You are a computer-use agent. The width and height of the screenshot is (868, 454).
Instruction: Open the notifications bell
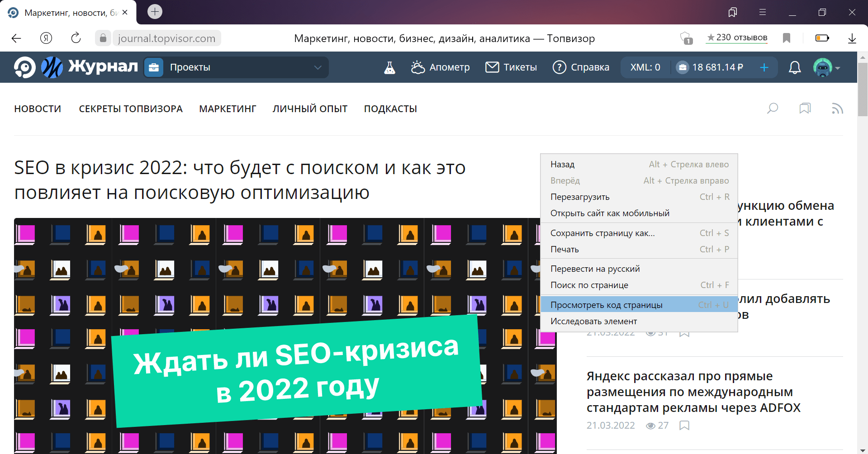795,67
